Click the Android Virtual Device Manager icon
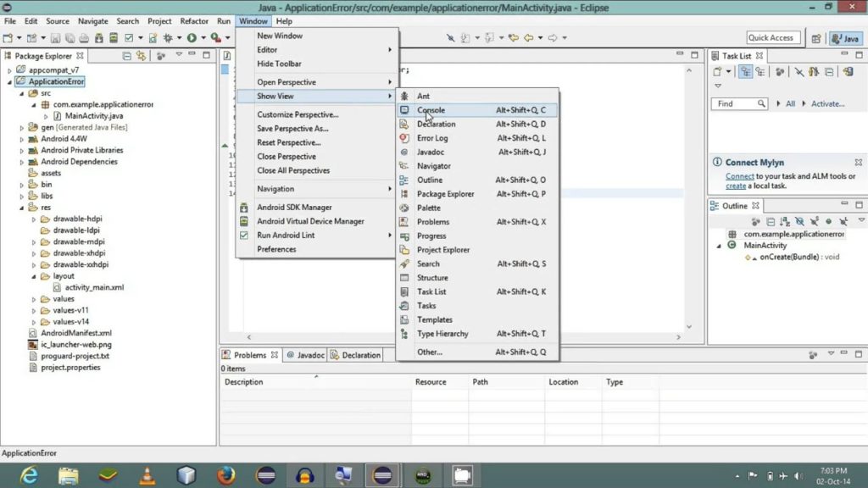This screenshot has width=868, height=488. (x=243, y=221)
